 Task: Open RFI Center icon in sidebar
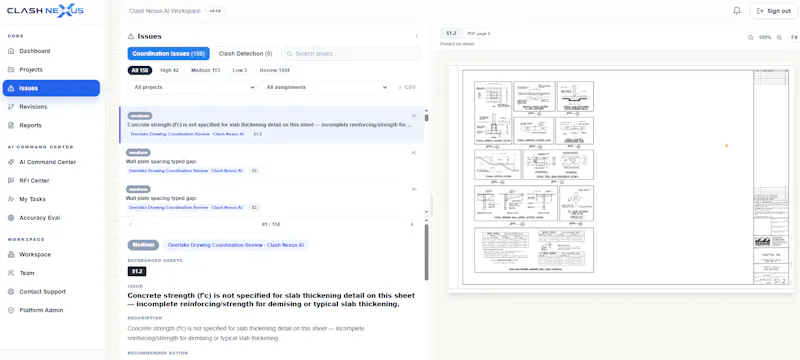click(x=11, y=181)
